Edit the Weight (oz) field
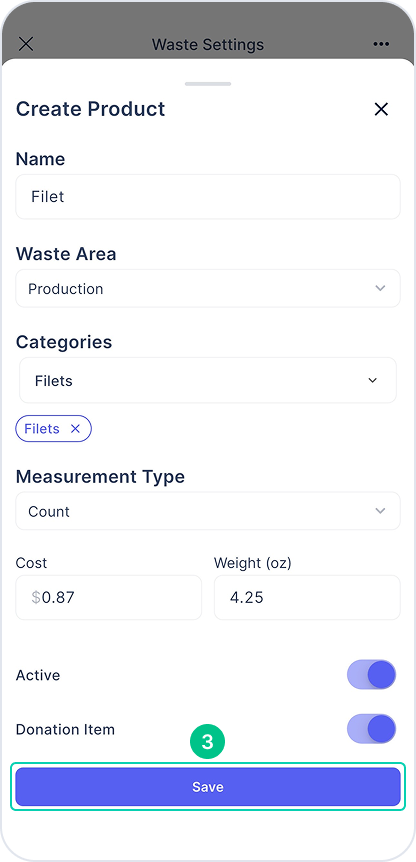Viewport: 416px width, 862px height. coord(307,598)
